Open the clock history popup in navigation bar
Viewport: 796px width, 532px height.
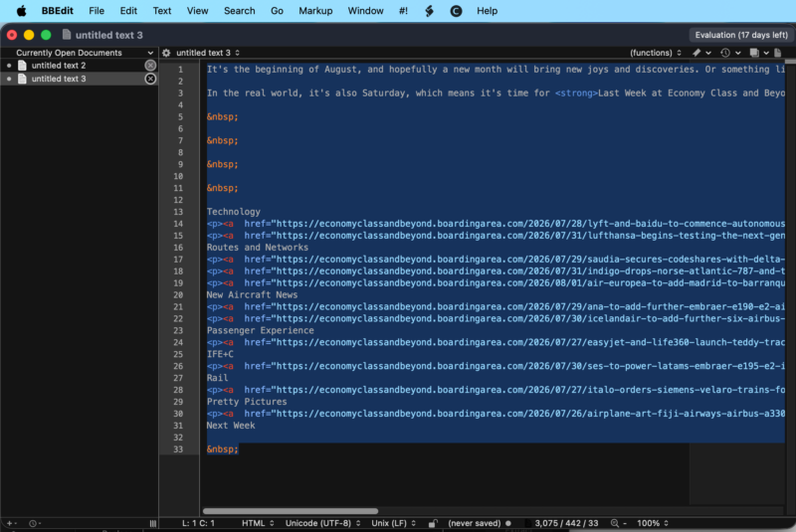730,53
